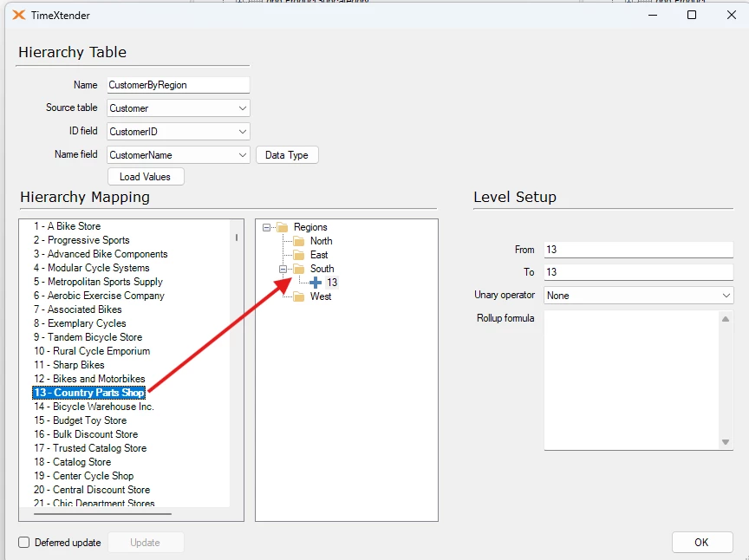Open the Source table dropdown

click(243, 108)
